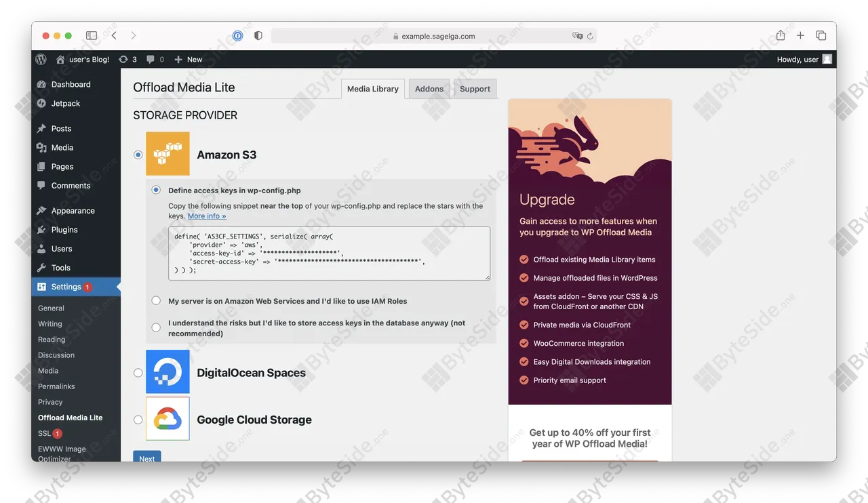Go back with Safari's back arrow

(x=114, y=35)
